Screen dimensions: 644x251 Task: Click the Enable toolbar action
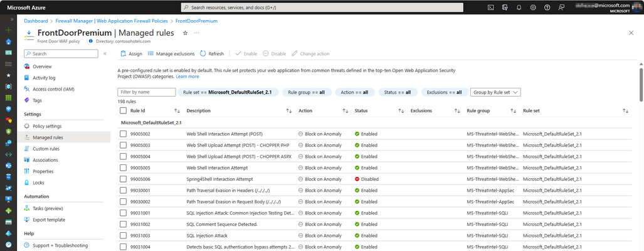coord(246,54)
